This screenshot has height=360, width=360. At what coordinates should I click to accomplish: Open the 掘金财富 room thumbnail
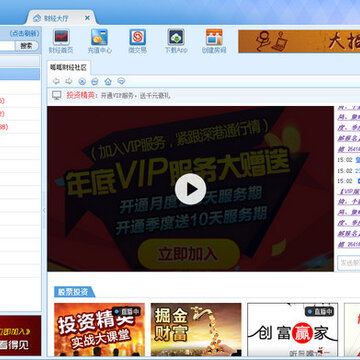[196, 329]
